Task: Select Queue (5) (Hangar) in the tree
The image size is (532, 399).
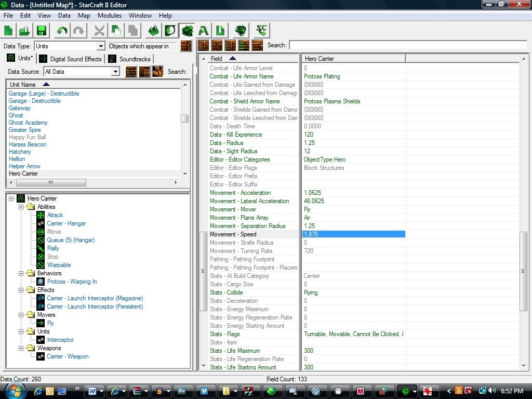Action: 71,240
